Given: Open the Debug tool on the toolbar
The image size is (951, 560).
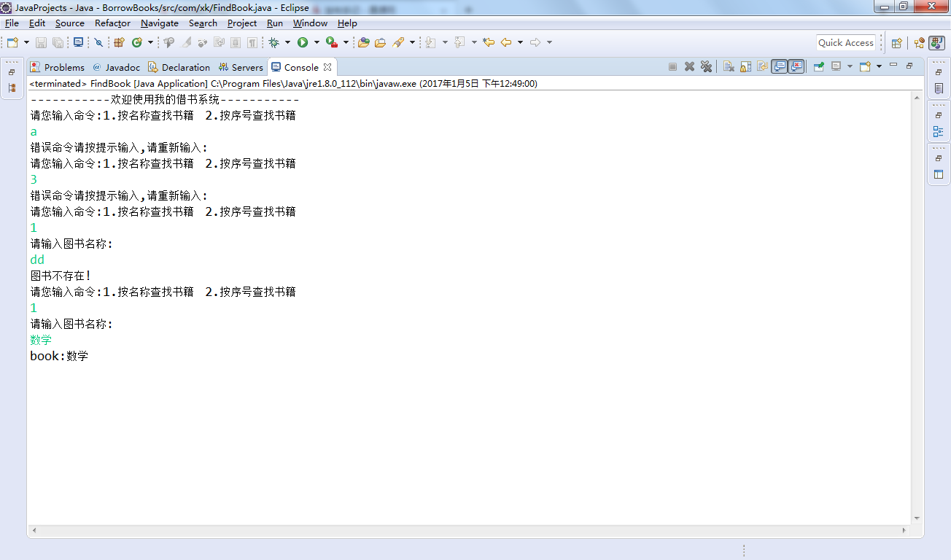Looking at the screenshot, I should click(x=273, y=42).
